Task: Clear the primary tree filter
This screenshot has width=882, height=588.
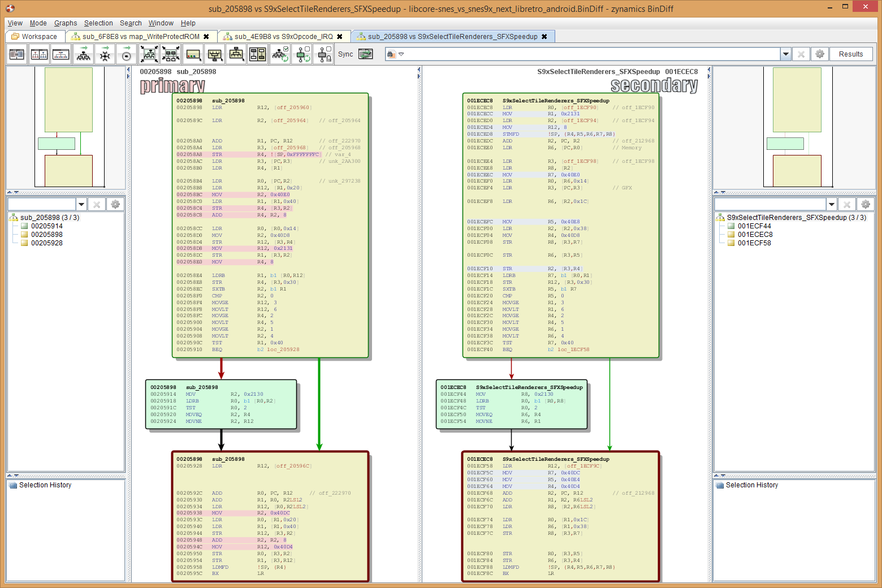Action: tap(97, 204)
